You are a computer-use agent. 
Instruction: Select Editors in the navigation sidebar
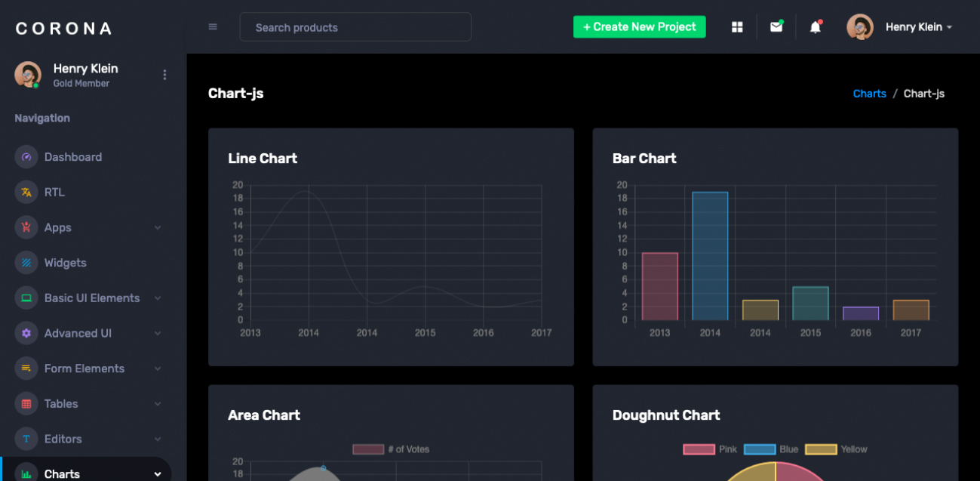[63, 439]
